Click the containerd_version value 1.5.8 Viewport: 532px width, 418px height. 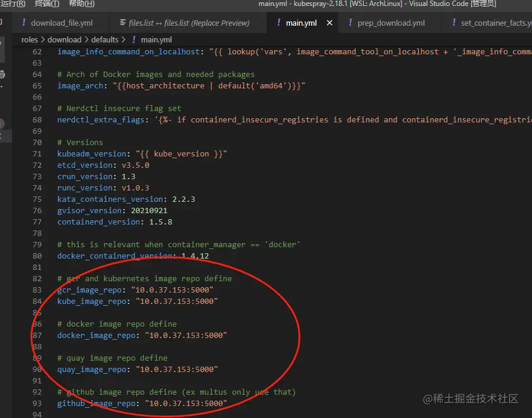pyautogui.click(x=161, y=222)
